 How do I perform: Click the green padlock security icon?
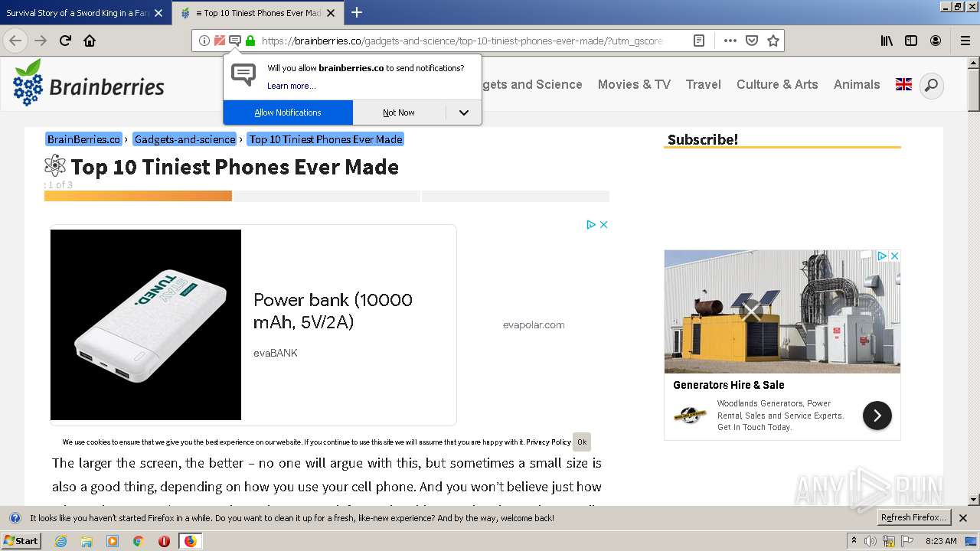250,41
